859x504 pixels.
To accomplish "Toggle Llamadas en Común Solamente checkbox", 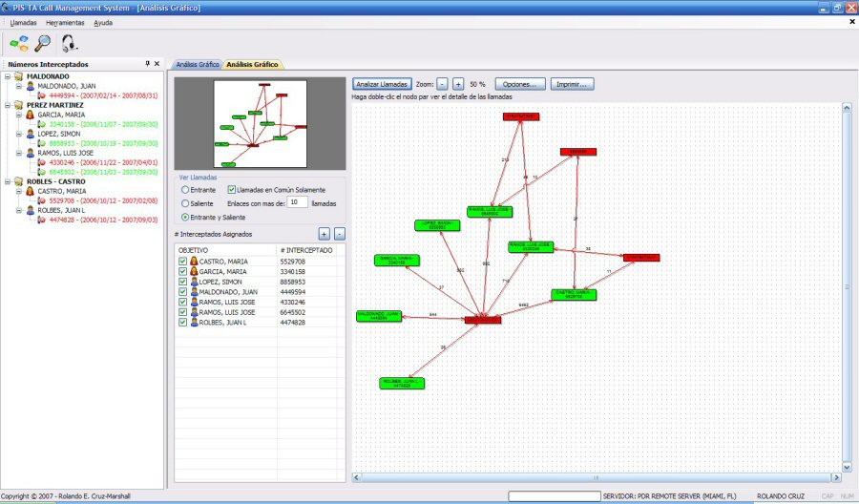I will [x=232, y=190].
